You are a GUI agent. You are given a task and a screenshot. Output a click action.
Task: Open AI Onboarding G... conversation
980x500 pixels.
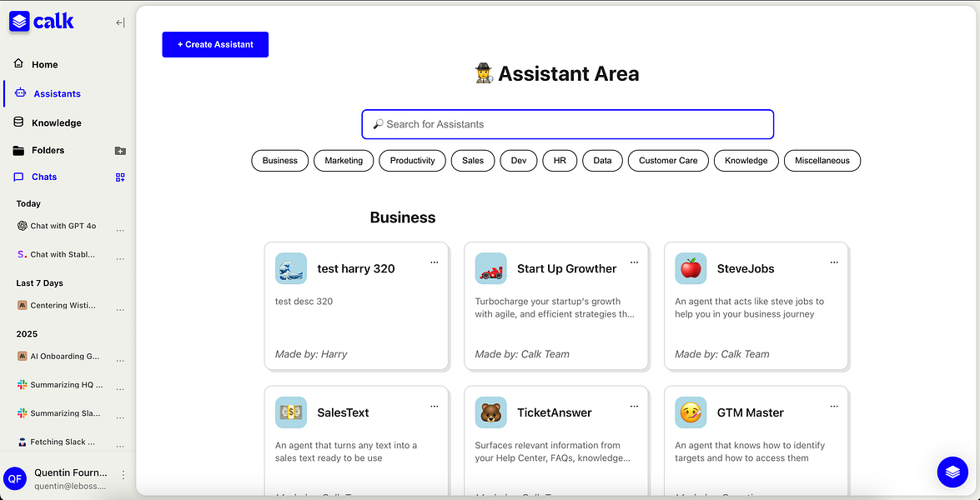pyautogui.click(x=65, y=357)
